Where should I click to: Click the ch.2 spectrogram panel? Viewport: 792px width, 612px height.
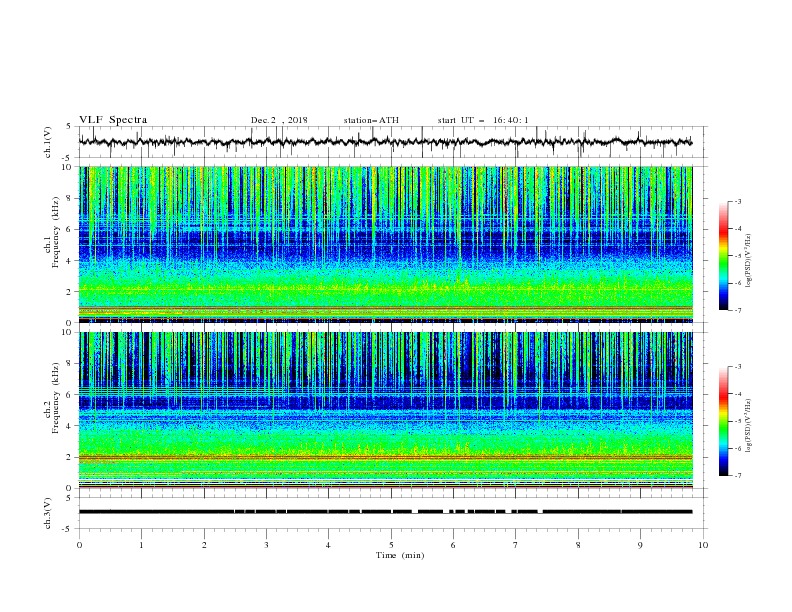[x=386, y=410]
